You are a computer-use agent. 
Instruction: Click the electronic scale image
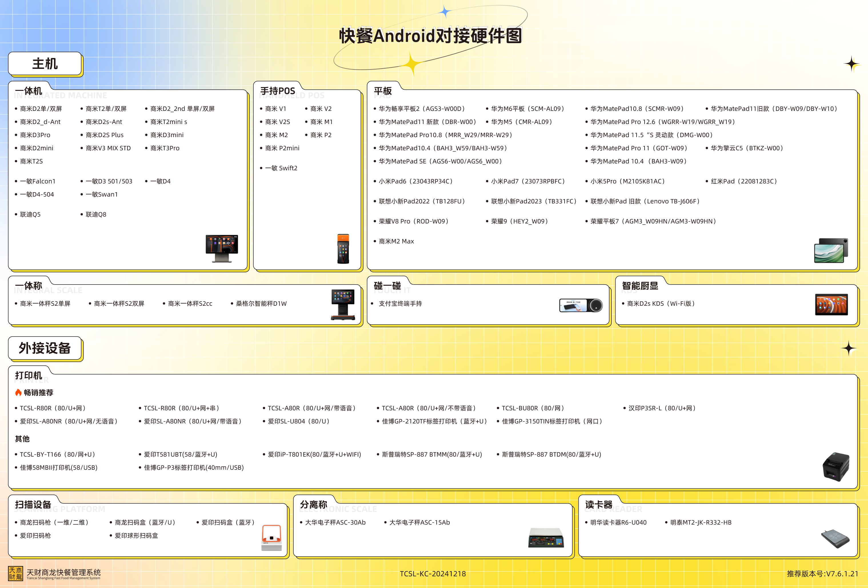pyautogui.click(x=546, y=537)
